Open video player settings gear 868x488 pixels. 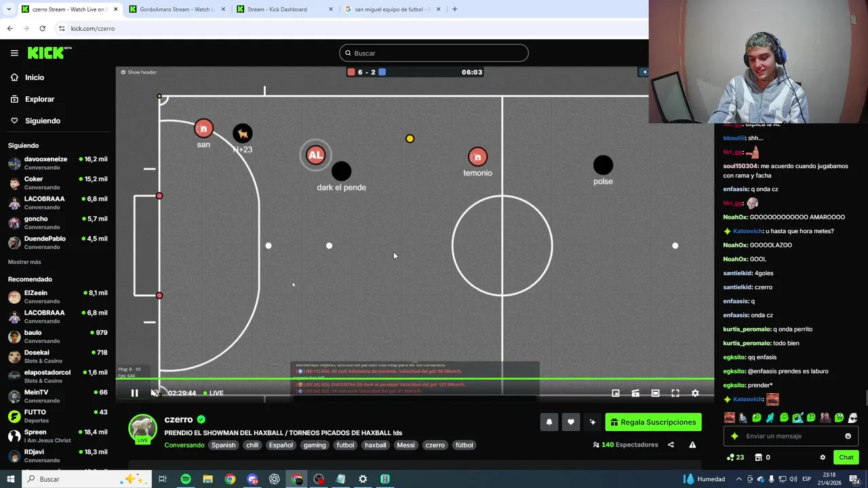point(695,393)
